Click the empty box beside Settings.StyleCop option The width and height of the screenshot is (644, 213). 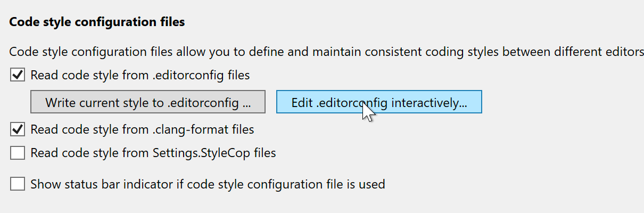(x=18, y=153)
